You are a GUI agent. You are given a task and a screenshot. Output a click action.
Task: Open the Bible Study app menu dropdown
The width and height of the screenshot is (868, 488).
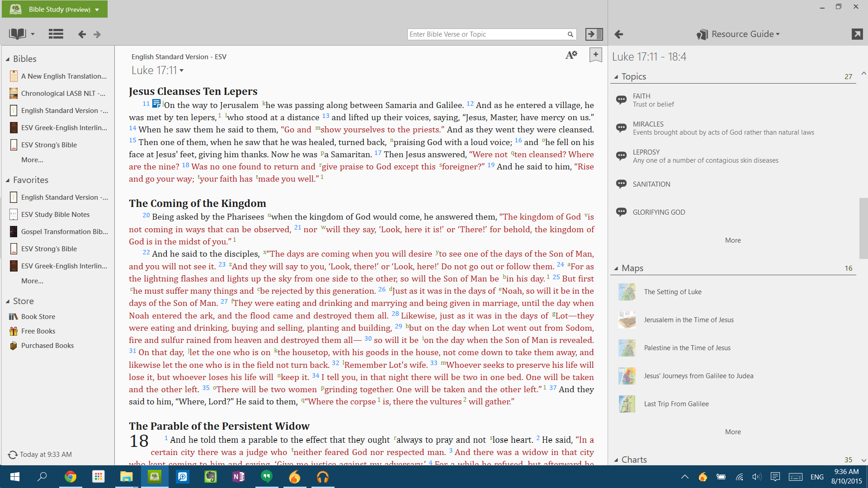click(97, 9)
